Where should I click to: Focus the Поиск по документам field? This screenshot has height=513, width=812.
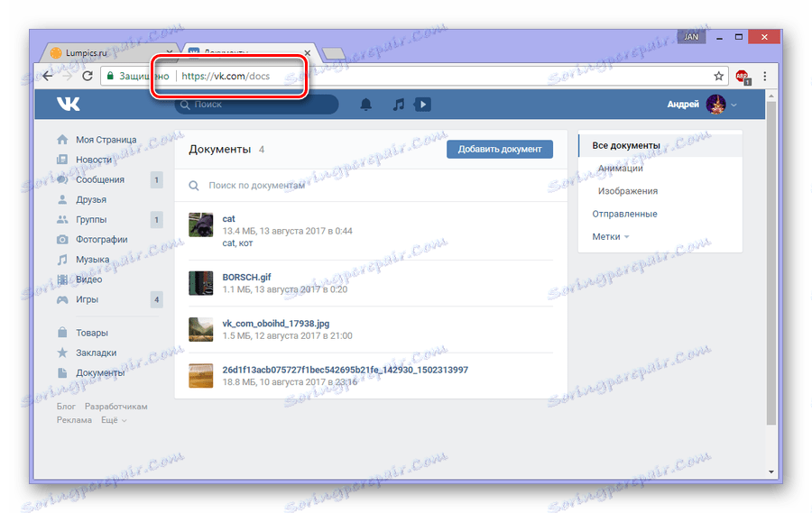pyautogui.click(x=371, y=186)
